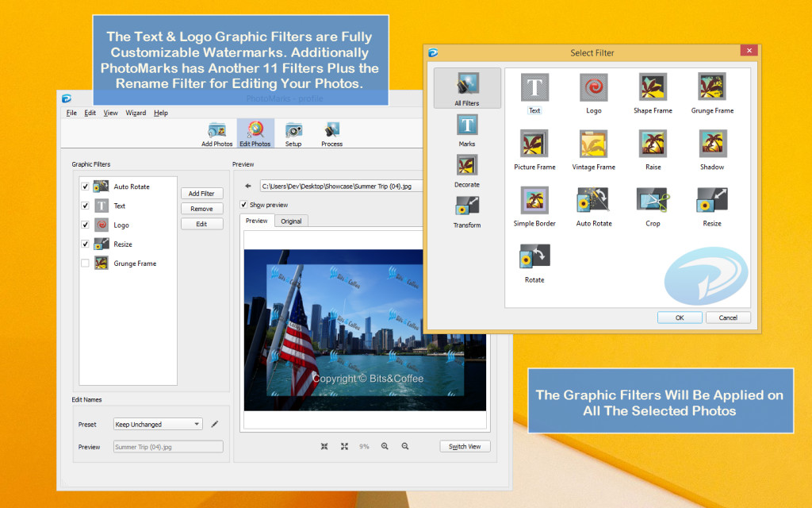Image resolution: width=812 pixels, height=508 pixels.
Task: Open the Preset Keep Unchanged dropdown
Action: (x=158, y=424)
